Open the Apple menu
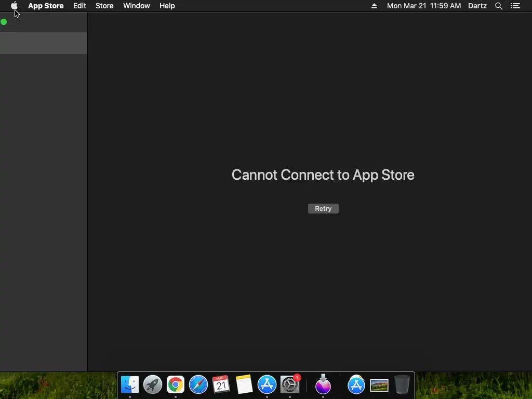The image size is (532, 399). [x=14, y=6]
